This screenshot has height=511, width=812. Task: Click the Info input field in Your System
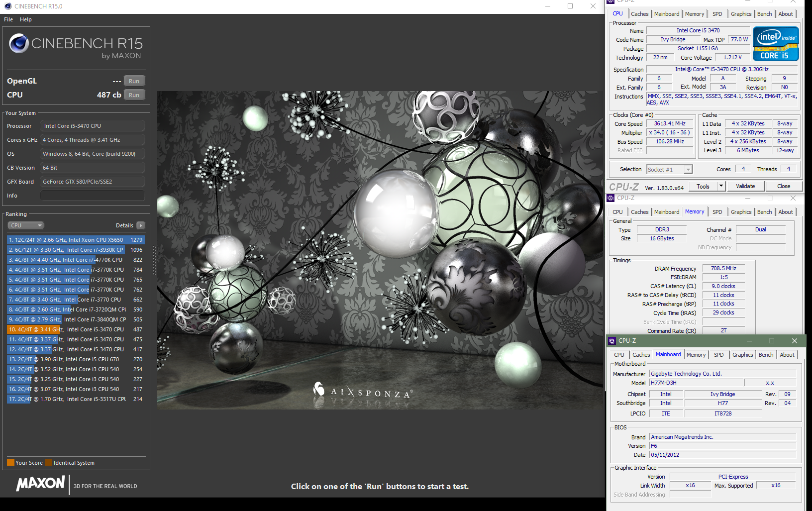click(93, 196)
